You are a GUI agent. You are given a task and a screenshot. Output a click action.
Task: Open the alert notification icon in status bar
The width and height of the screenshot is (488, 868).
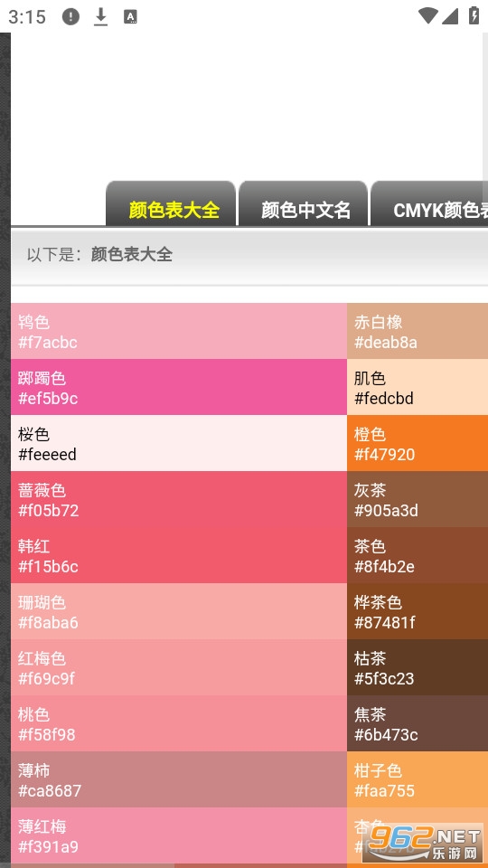click(70, 16)
